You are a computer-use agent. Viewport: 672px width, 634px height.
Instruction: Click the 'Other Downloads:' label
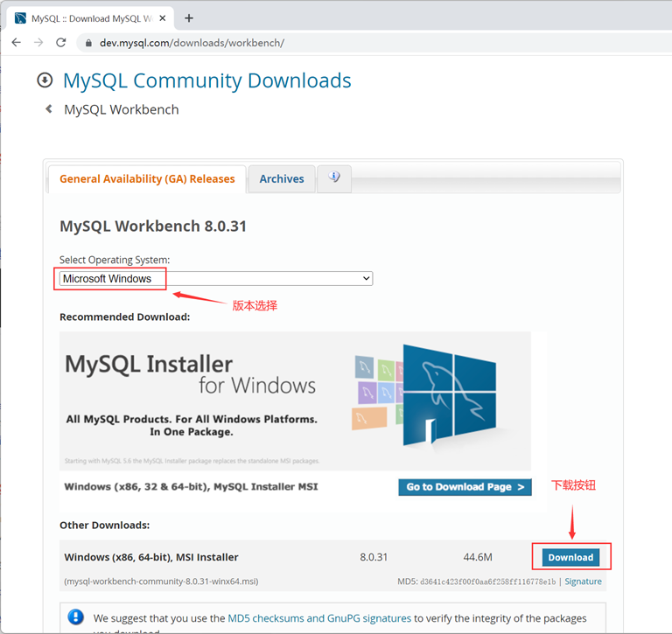tap(105, 526)
